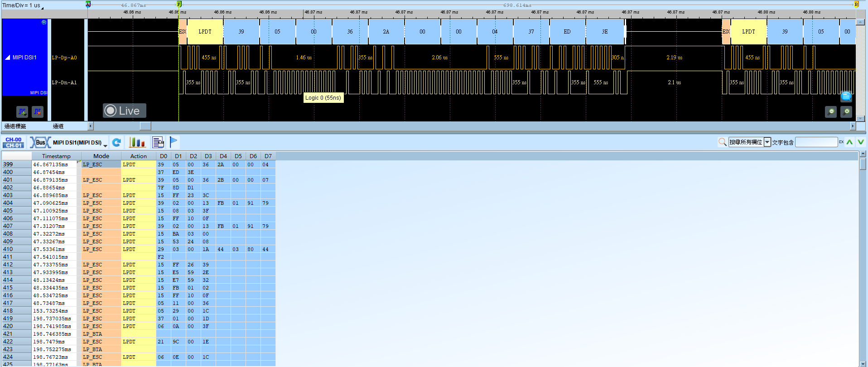The height and width of the screenshot is (367, 868).
Task: Click the Timestamp column header
Action: pyautogui.click(x=56, y=156)
